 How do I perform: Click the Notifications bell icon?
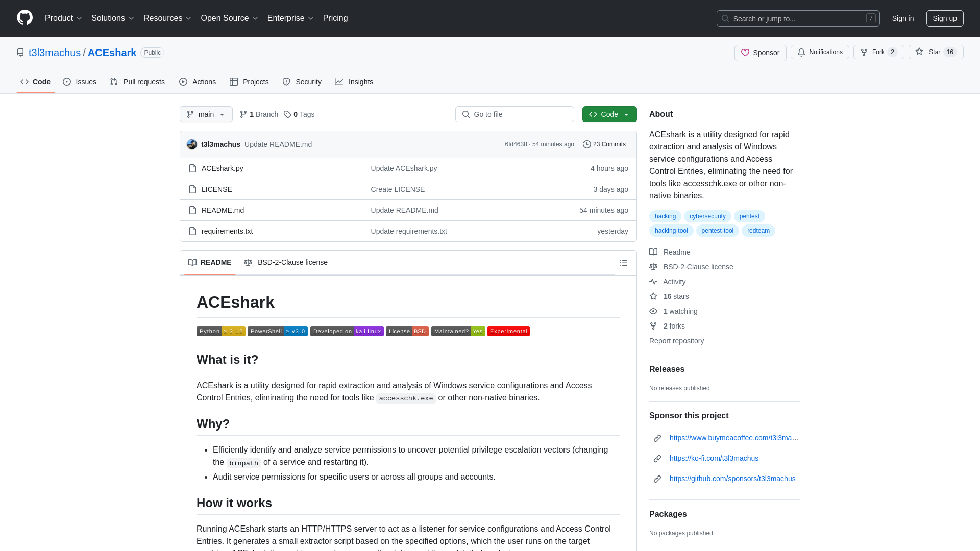coord(802,52)
